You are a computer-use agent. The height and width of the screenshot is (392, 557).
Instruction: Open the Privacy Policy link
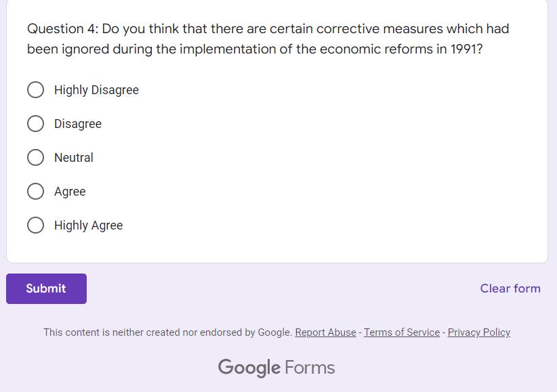pyautogui.click(x=479, y=332)
